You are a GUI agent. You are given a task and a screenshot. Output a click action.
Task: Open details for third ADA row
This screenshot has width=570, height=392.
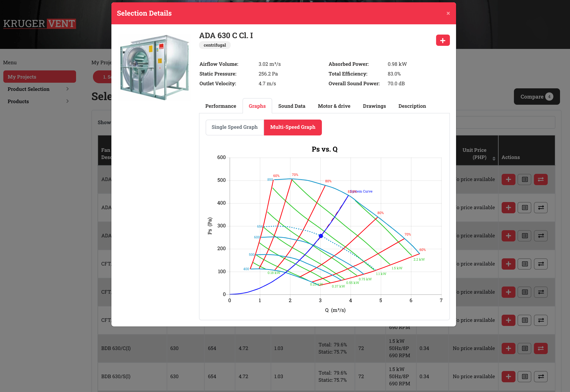(525, 236)
